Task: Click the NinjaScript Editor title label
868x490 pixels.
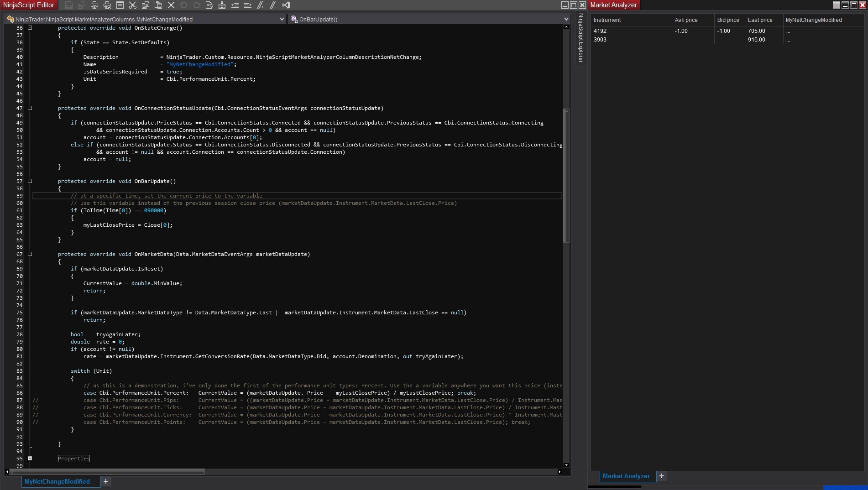Action: pyautogui.click(x=29, y=5)
